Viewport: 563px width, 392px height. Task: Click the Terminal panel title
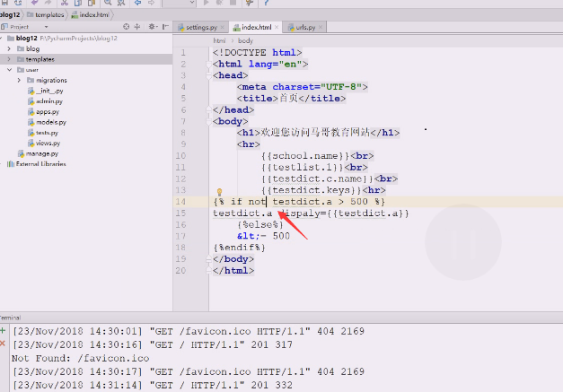click(x=10, y=318)
